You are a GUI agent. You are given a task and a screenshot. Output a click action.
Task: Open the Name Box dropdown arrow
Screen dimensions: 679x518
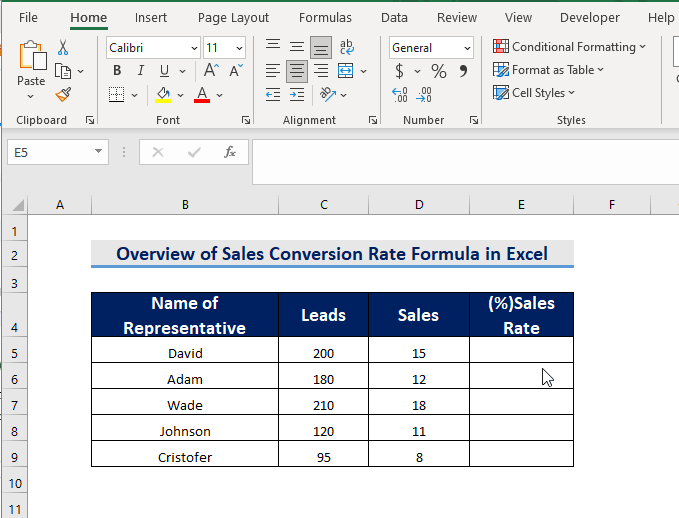98,151
